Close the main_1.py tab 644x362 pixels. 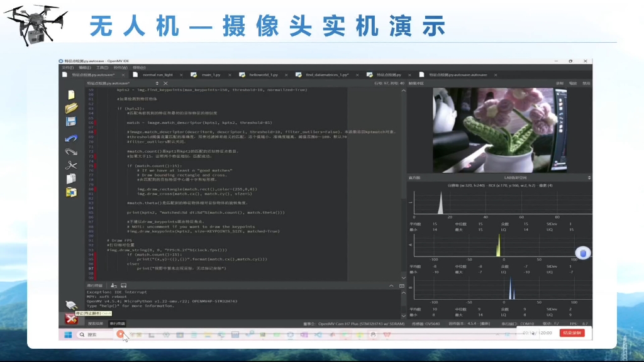230,75
